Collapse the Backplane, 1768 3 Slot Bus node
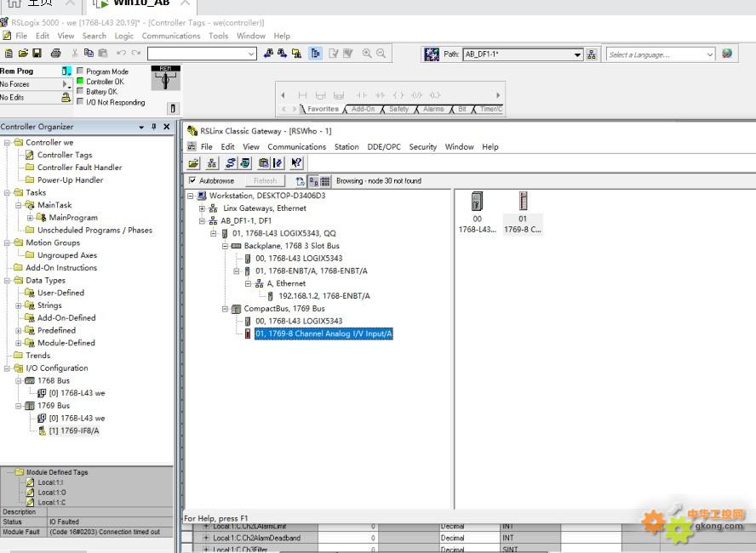The width and height of the screenshot is (756, 553). [x=225, y=246]
